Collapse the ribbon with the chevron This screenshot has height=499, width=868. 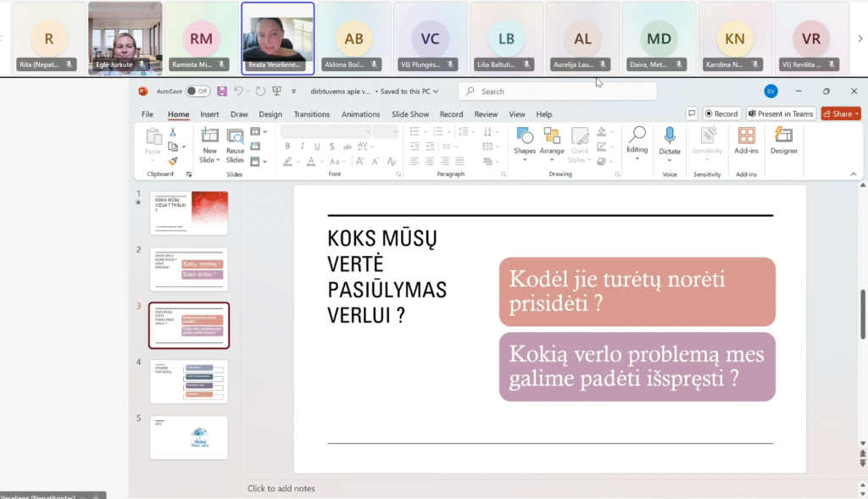click(854, 174)
